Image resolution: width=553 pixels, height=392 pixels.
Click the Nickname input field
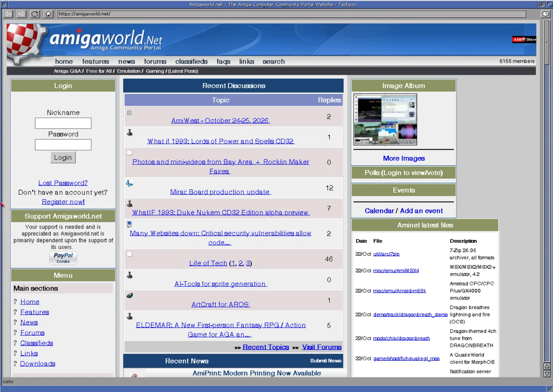pos(63,123)
